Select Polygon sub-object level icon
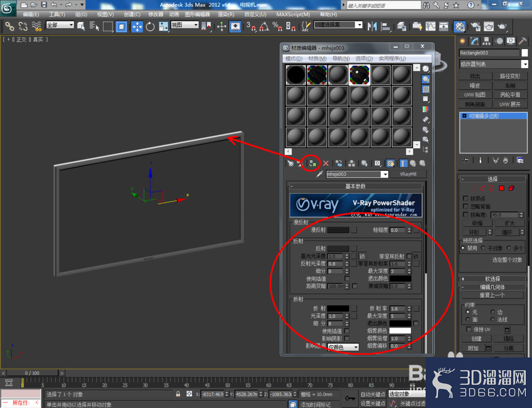 pos(502,188)
